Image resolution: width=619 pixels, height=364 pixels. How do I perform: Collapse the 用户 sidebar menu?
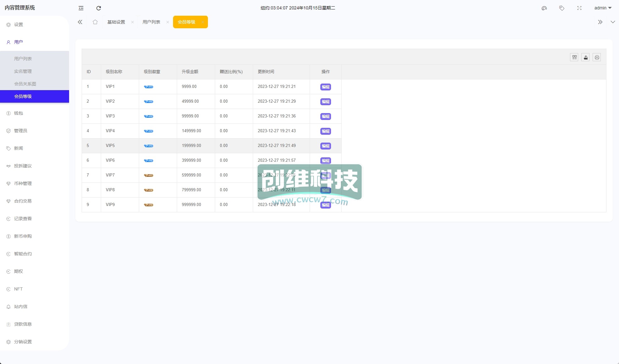tap(35, 42)
